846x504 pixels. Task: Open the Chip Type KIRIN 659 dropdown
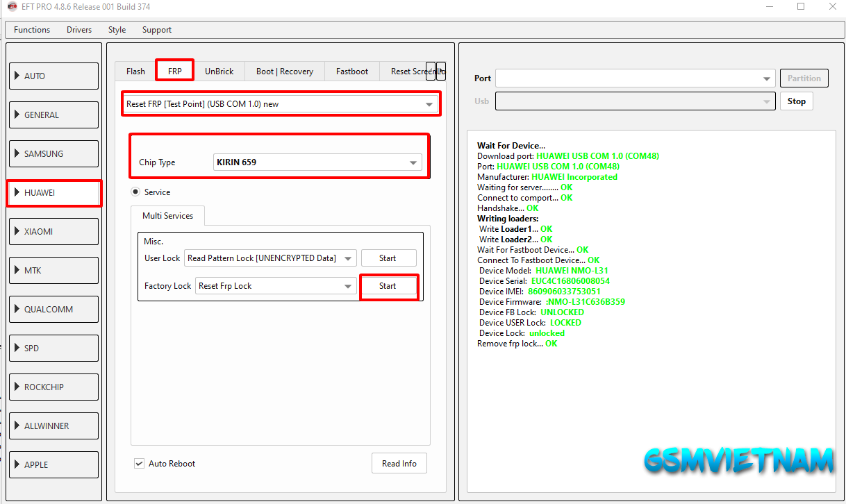tap(318, 162)
